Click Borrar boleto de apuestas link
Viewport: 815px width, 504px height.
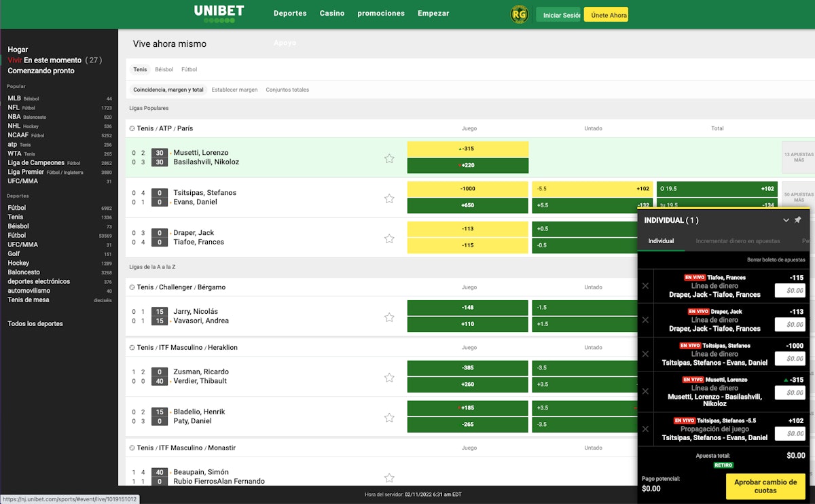776,259
